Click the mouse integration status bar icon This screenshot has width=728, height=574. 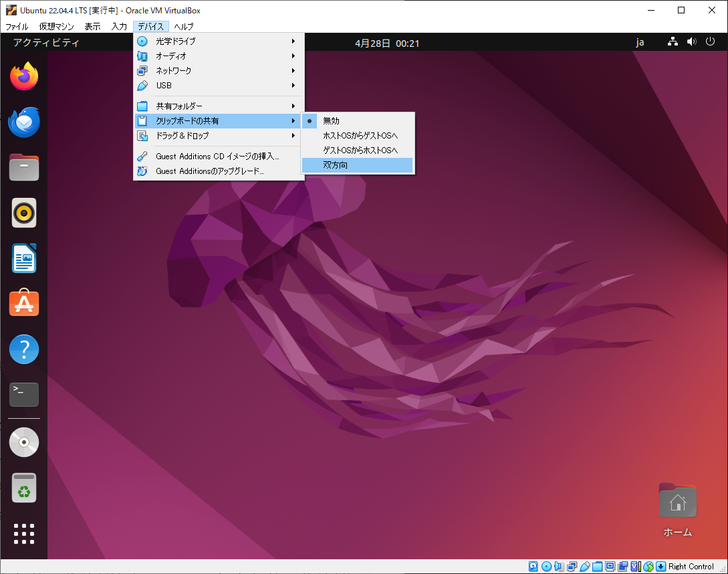[648, 566]
